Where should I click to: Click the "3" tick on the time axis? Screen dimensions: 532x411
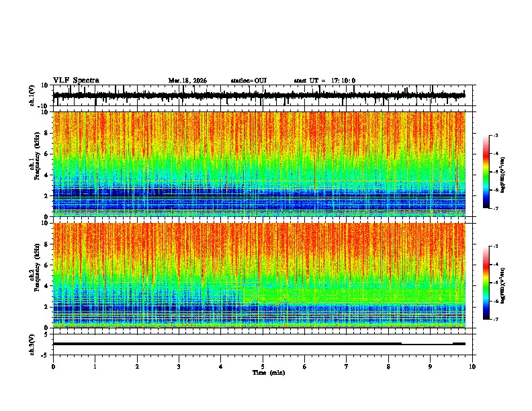pyautogui.click(x=179, y=367)
